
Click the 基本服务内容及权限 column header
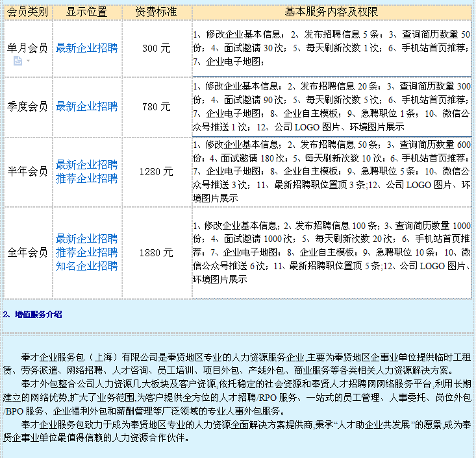pos(331,12)
